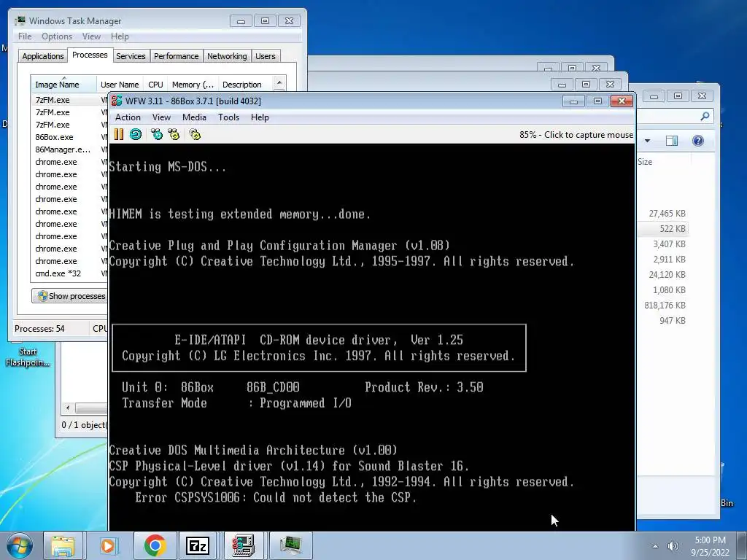Image resolution: width=747 pixels, height=560 pixels.
Task: Open the View menu in 86Box
Action: [x=161, y=117]
